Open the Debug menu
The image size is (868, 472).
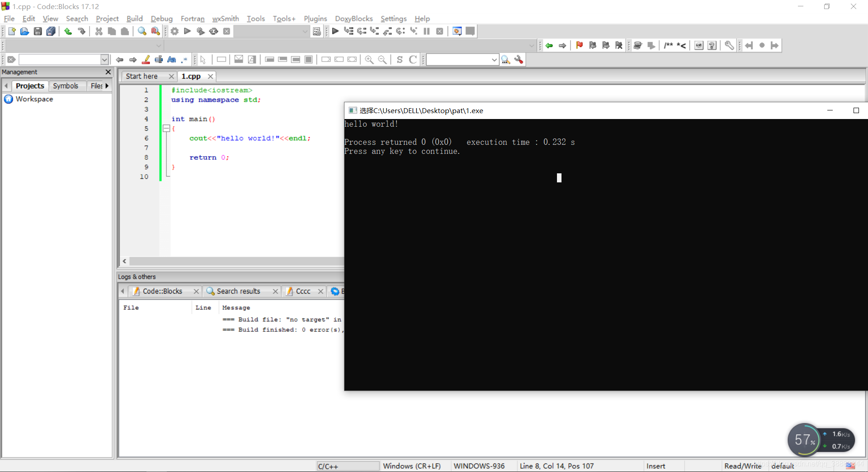click(161, 19)
